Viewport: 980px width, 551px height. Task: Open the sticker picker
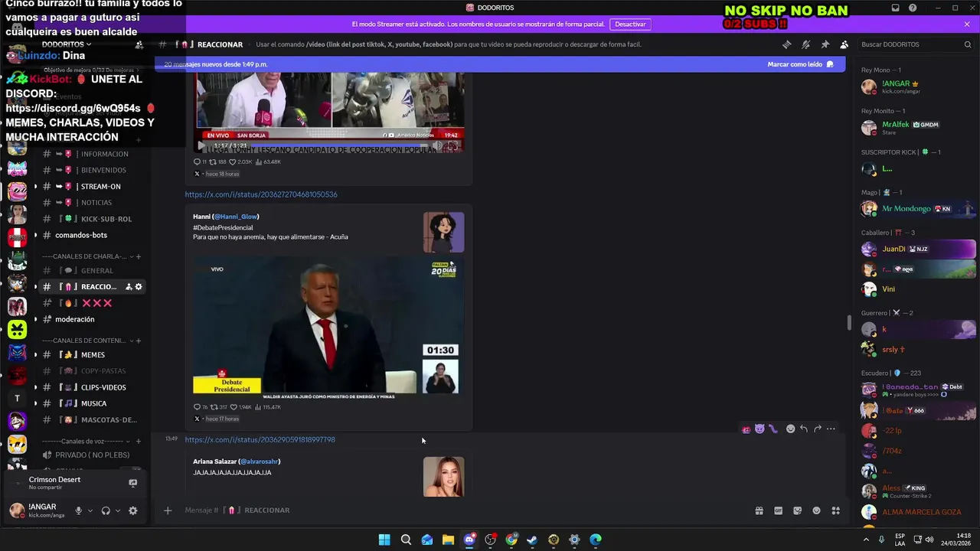click(797, 510)
